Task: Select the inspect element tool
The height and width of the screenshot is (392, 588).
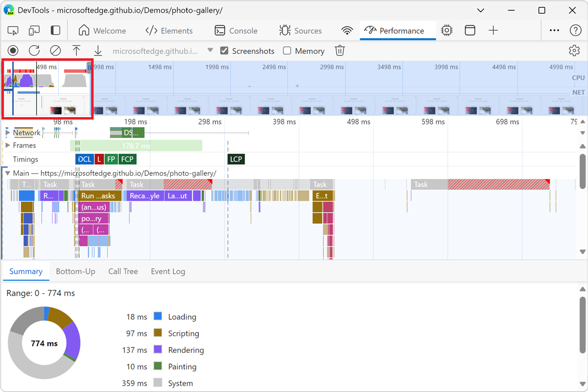Action: 13,30
